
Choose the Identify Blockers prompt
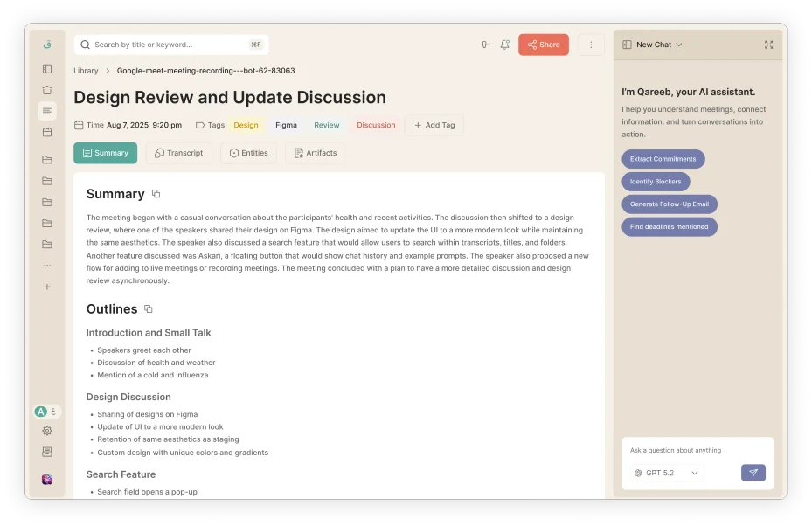[x=656, y=182]
